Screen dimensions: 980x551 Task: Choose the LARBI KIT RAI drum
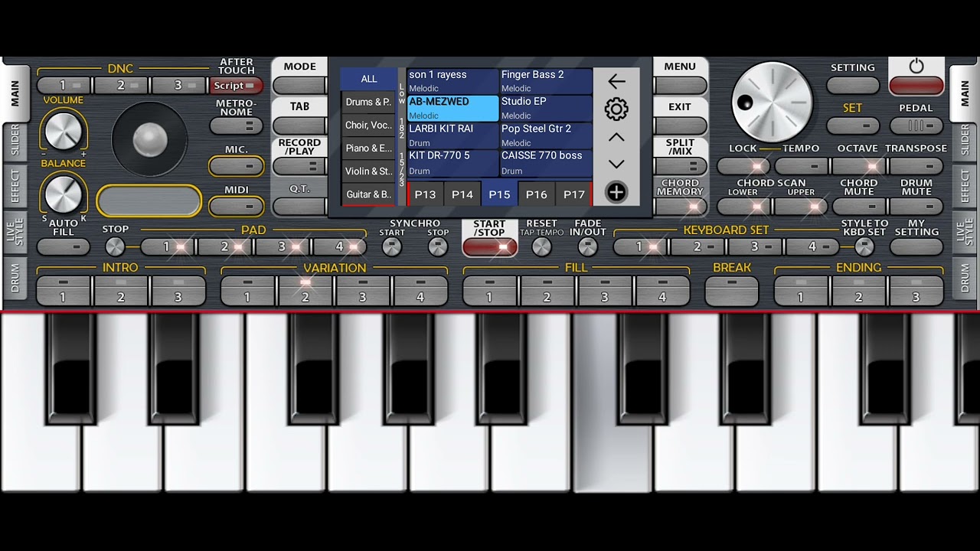point(452,135)
